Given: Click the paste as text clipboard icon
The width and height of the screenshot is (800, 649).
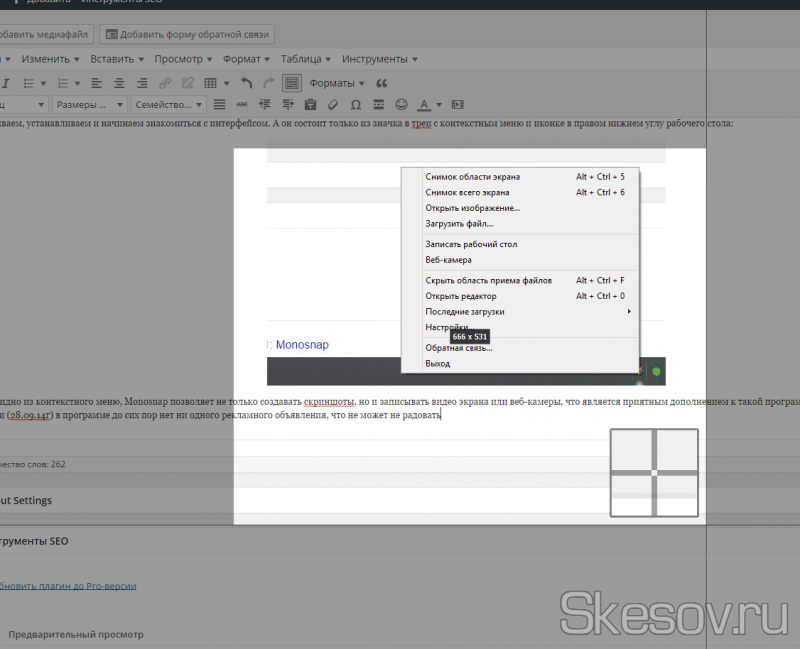Looking at the screenshot, I should coord(310,104).
